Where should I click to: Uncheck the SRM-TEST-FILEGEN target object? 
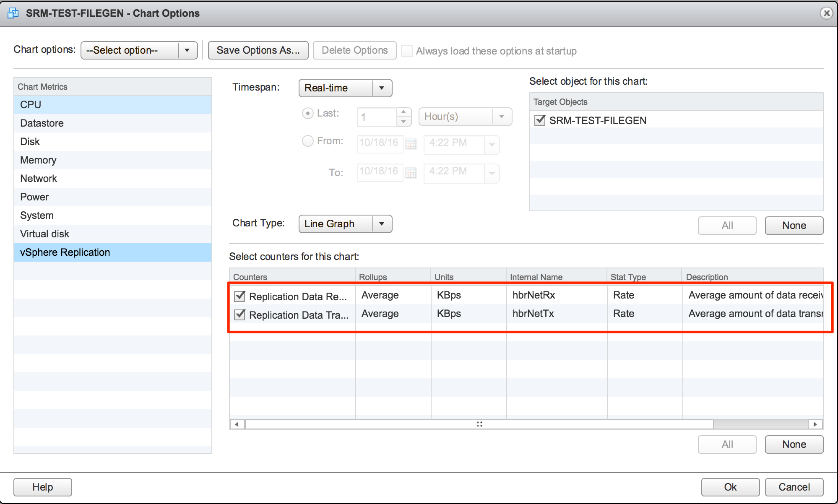(539, 120)
